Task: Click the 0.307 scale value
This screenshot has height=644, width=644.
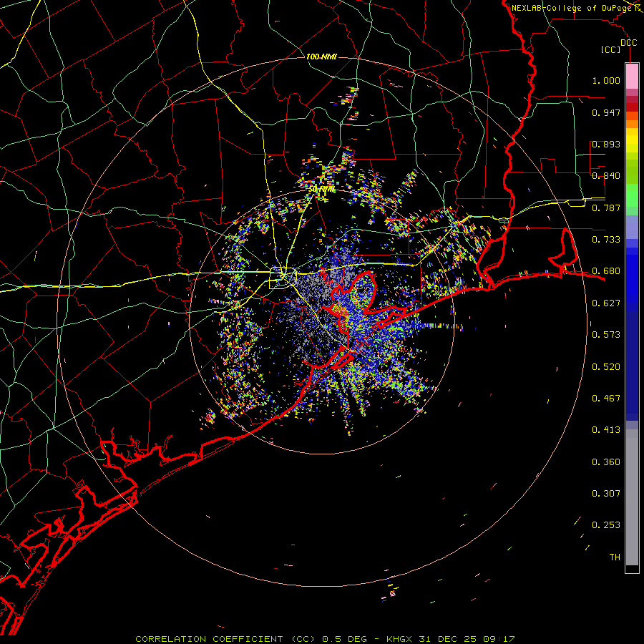Action: (606, 494)
